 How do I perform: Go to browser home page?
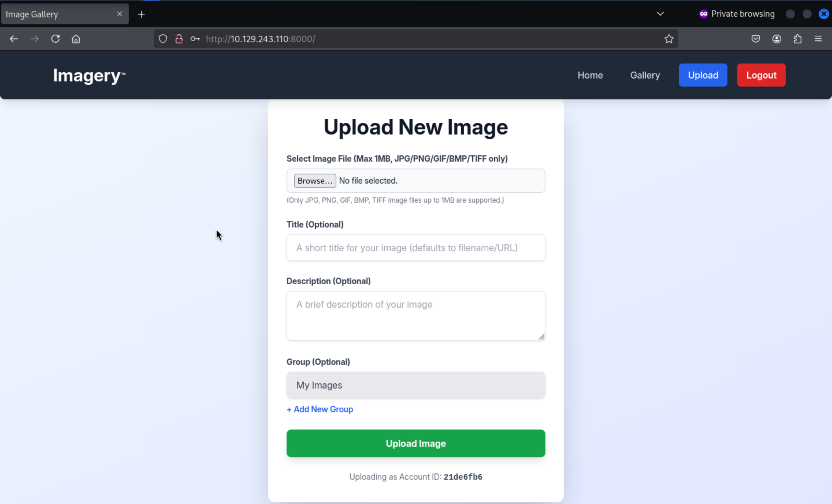pyautogui.click(x=76, y=39)
